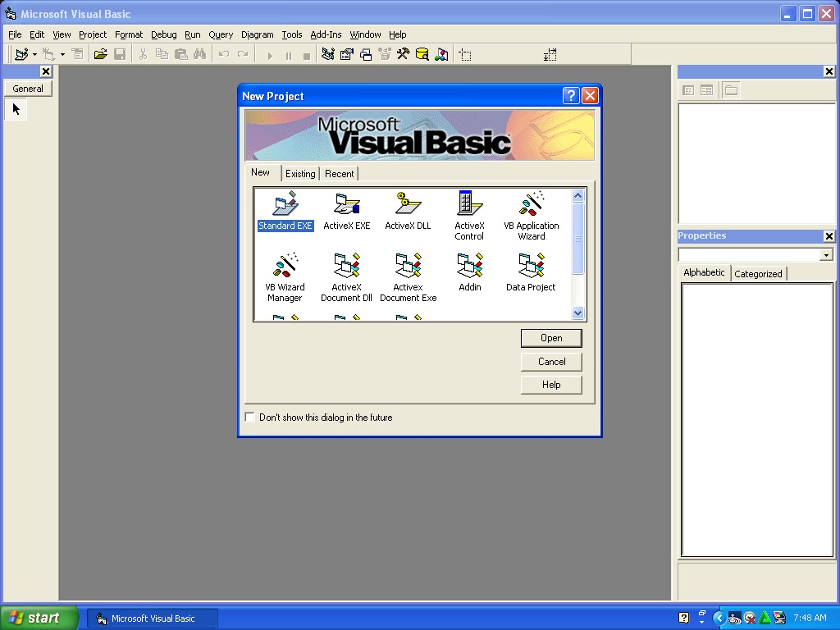Select the Data Project project type
Screen dimensions: 840x630
click(531, 272)
